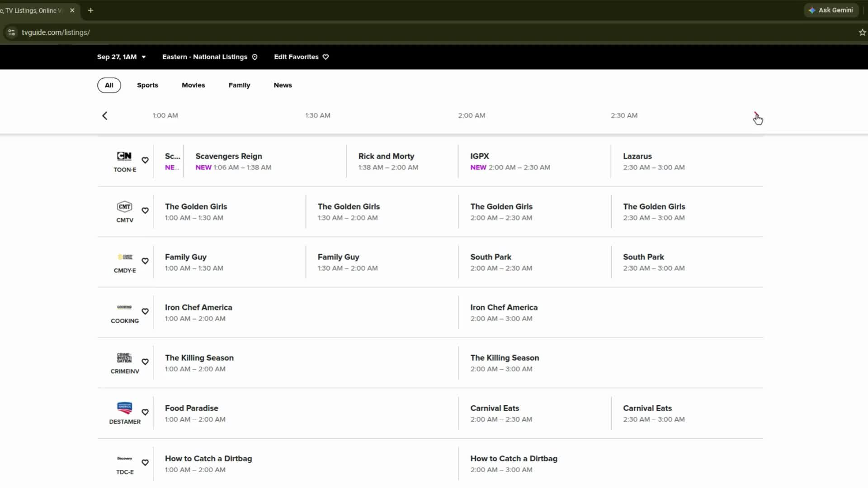This screenshot has width=868, height=488.
Task: Open Carnival Eats 2:30 AM listing
Action: [687, 413]
